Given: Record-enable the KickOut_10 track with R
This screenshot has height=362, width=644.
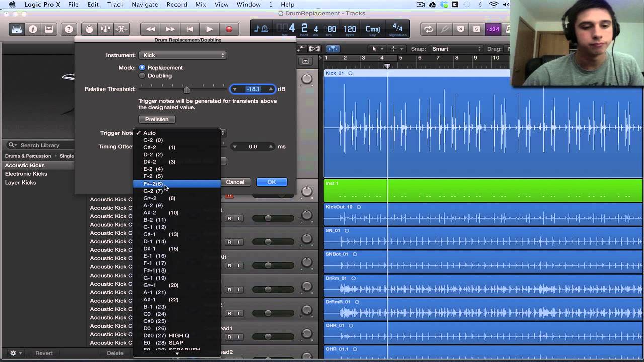Looking at the screenshot, I should [229, 218].
